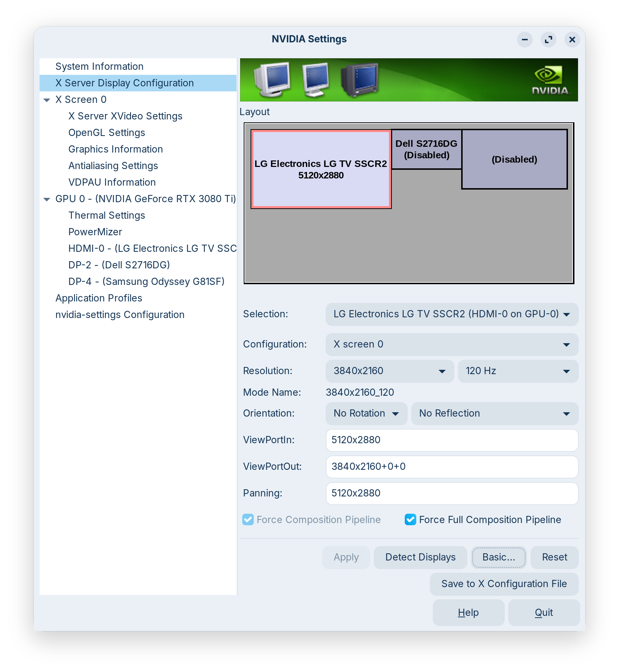Screen dimensions: 619x672
Task: Collapse the GPU 0 tree node
Action: pyautogui.click(x=47, y=199)
